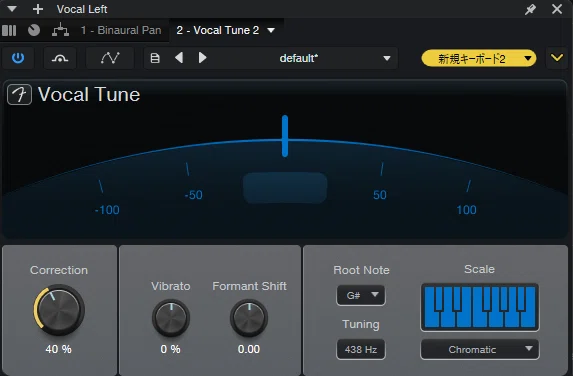
Task: Adjust the Vibrato knob
Action: pos(171,318)
